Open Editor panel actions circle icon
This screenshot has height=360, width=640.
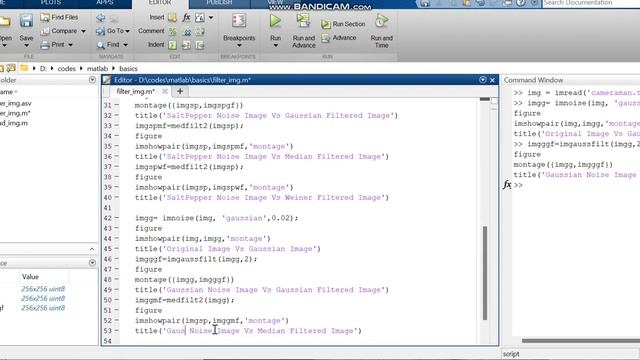pyautogui.click(x=483, y=80)
